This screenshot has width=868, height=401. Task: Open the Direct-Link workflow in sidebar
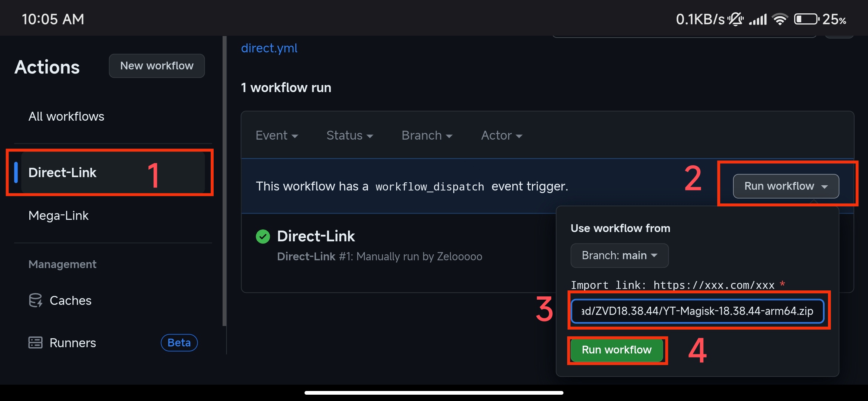point(62,173)
